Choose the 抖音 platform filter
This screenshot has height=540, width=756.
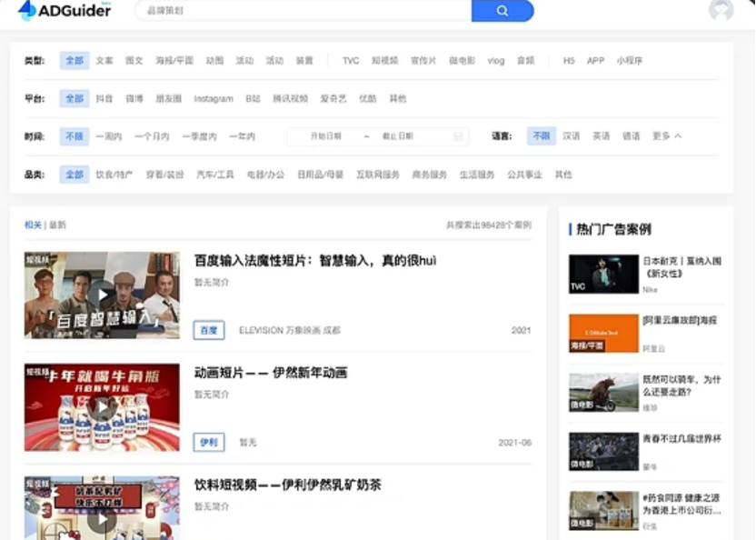click(x=104, y=98)
